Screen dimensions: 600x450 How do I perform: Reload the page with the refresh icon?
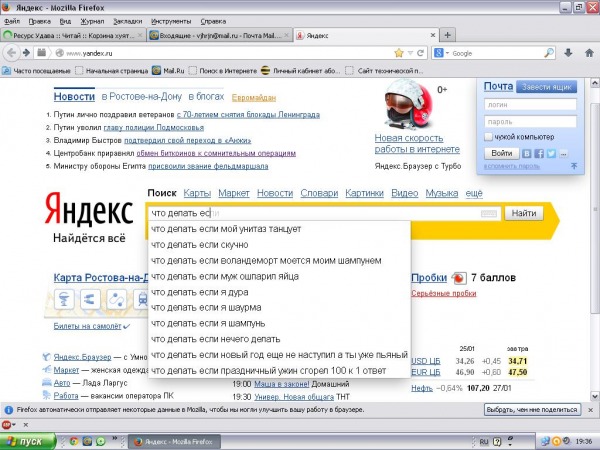(x=420, y=53)
